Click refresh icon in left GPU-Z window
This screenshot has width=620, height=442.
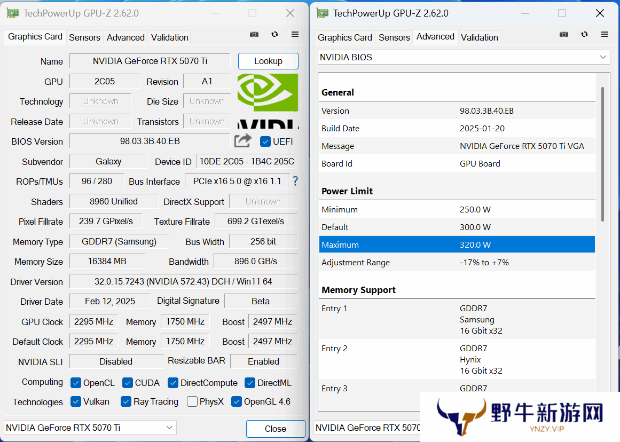click(x=275, y=34)
